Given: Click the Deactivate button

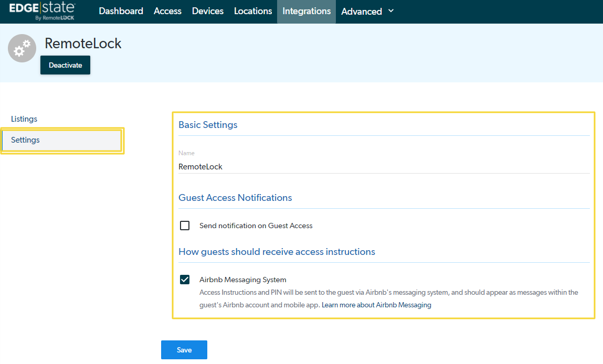Looking at the screenshot, I should tap(66, 65).
